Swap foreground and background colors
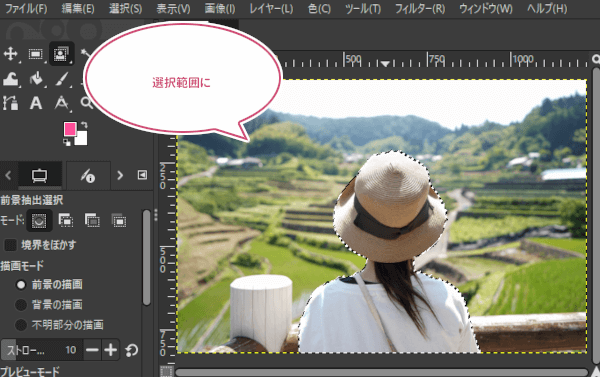Screen dimensions: 600x377 click(x=84, y=125)
